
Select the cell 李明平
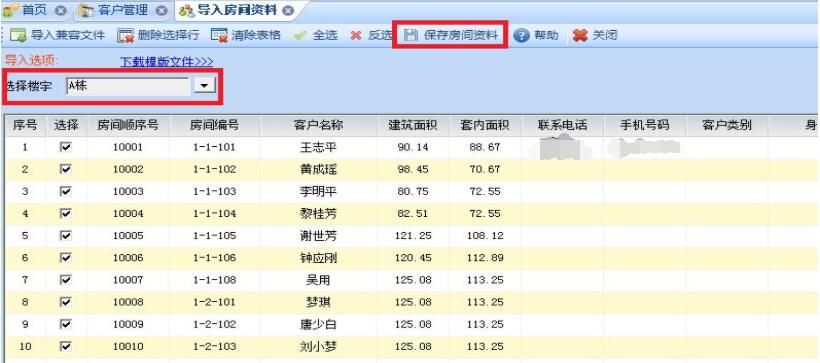pos(318,191)
